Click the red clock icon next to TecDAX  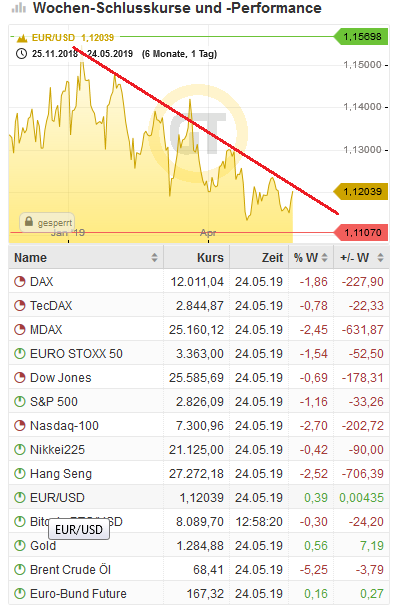coord(20,305)
